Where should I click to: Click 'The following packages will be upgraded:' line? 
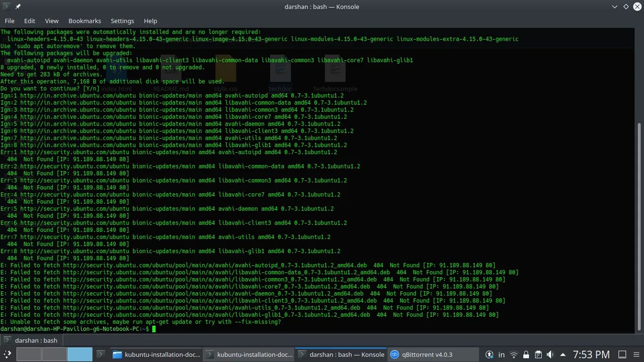66,53
